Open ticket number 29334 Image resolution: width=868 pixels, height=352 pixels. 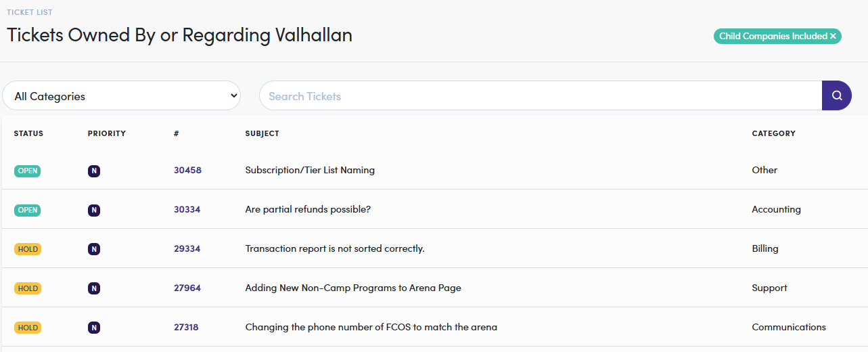click(187, 249)
